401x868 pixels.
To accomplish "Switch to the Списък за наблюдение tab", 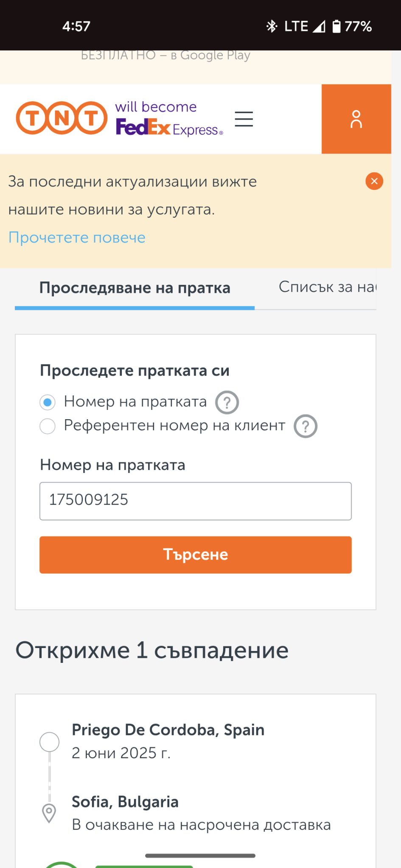I will (327, 287).
